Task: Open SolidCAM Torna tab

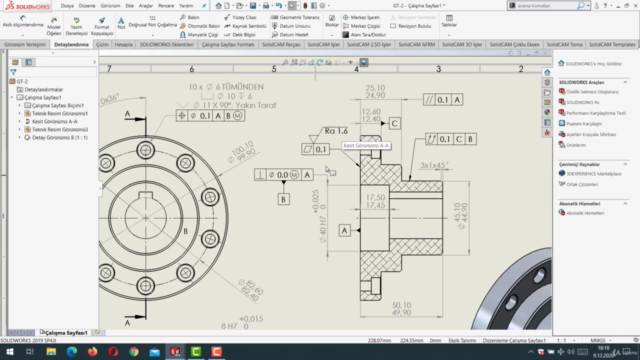Action: (x=564, y=44)
